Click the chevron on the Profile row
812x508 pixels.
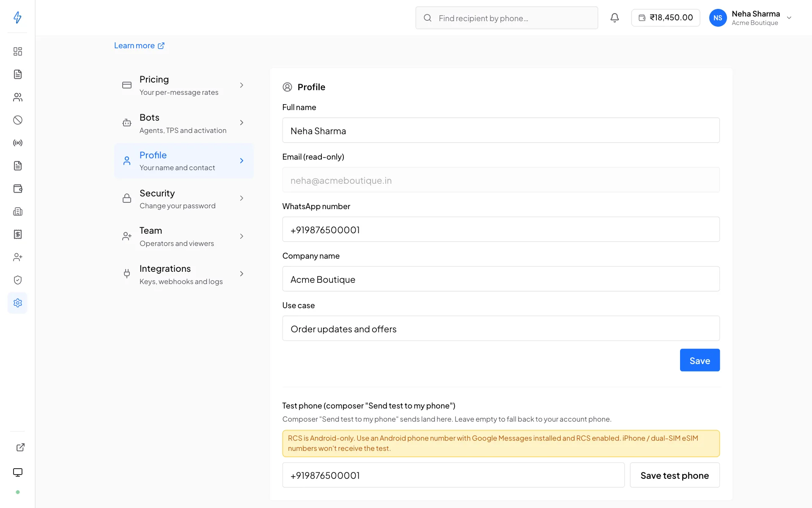(x=241, y=161)
